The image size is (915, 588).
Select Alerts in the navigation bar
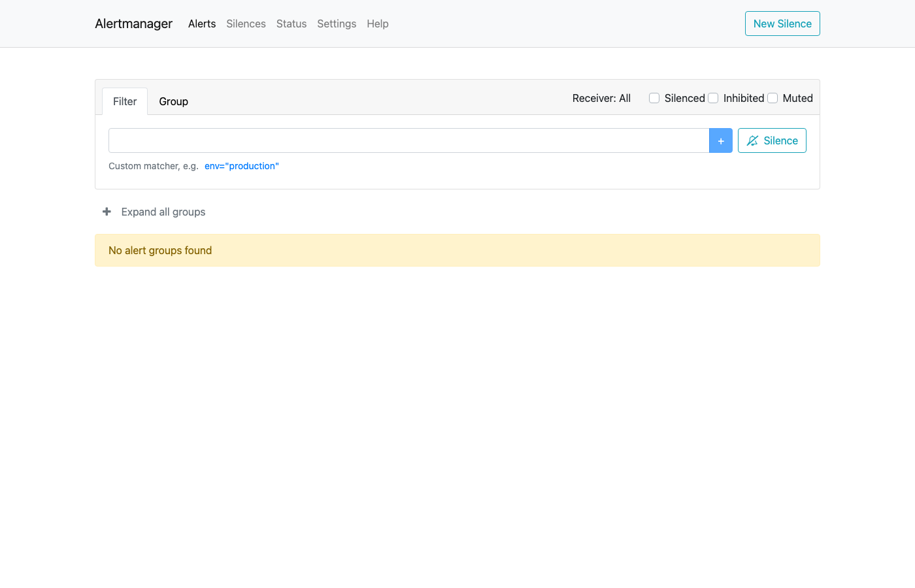coord(201,24)
